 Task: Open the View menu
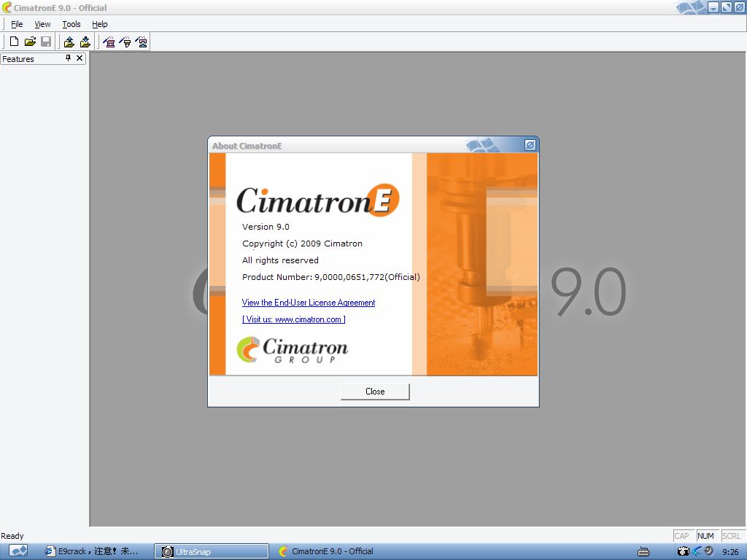[42, 24]
